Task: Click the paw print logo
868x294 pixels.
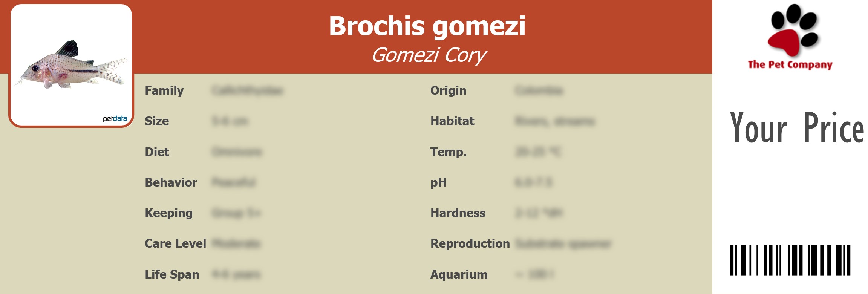Action: tap(792, 31)
